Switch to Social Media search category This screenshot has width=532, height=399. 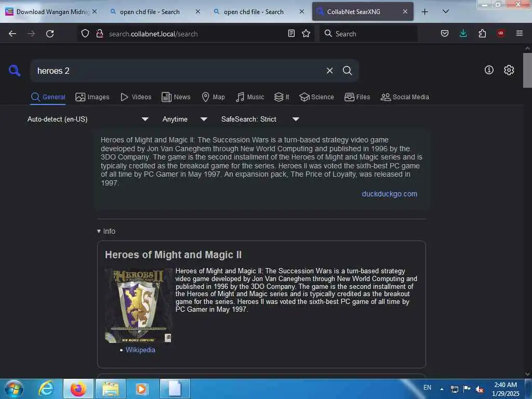coord(404,97)
